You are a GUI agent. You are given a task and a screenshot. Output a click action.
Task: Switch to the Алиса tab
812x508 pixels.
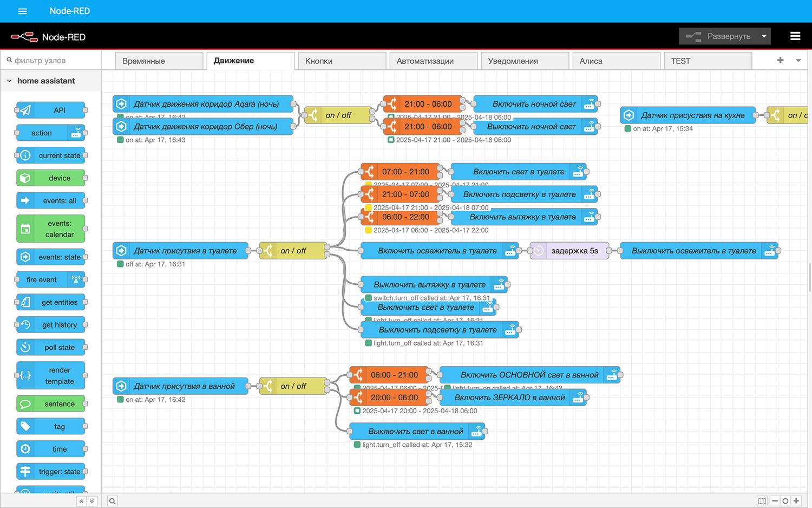click(616, 61)
